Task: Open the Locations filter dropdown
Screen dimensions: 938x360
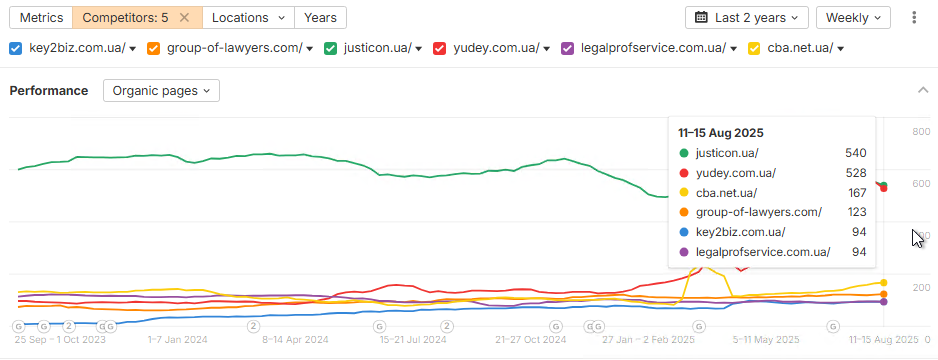Action: 248,17
